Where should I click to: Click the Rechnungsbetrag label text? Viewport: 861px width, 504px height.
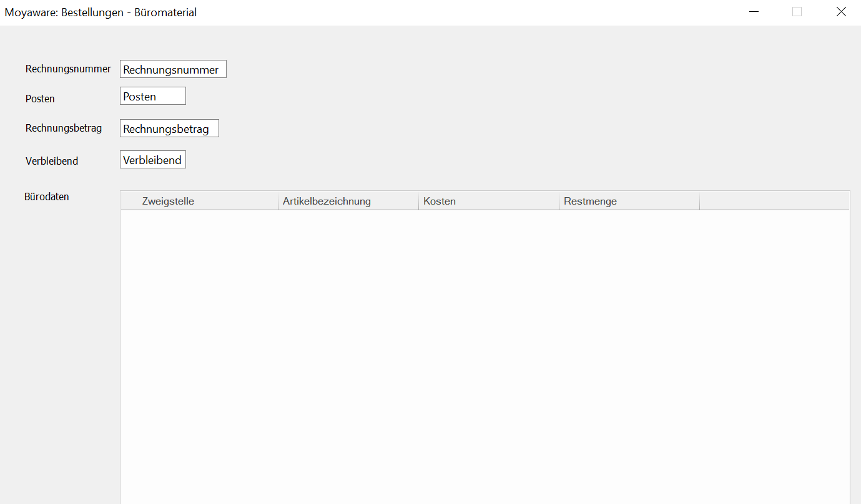coord(64,128)
